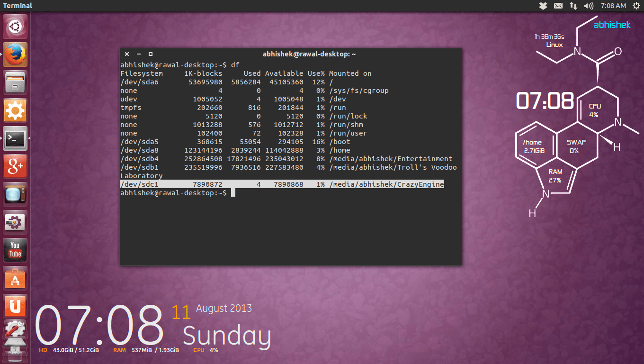The image size is (644, 364).
Task: Open the network up-down arrows indicator
Action: pos(573,6)
